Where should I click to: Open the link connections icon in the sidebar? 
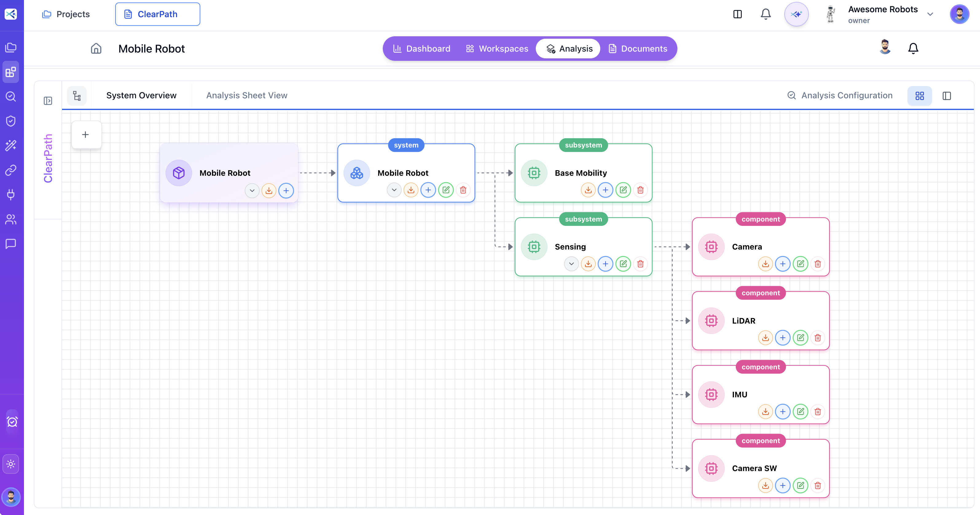pyautogui.click(x=11, y=170)
